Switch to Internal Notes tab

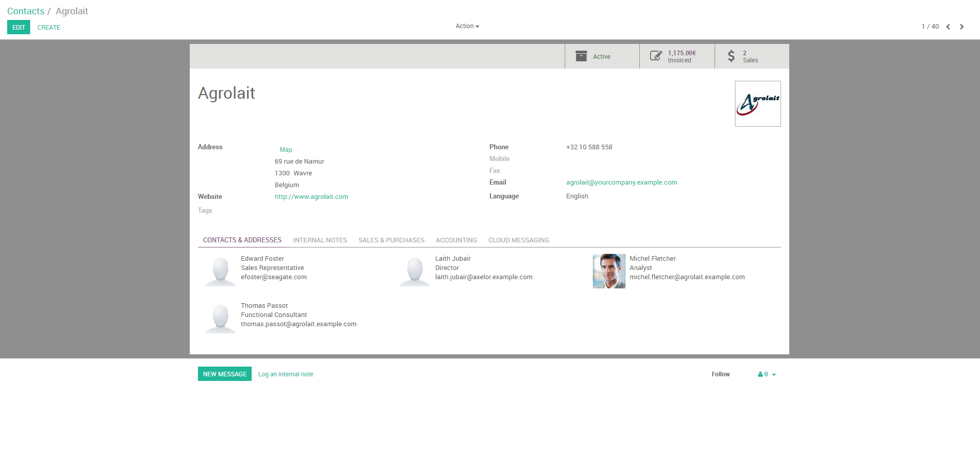[320, 240]
